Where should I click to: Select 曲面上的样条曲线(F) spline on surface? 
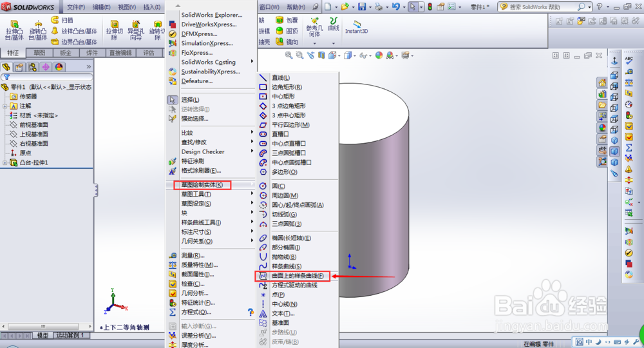298,276
